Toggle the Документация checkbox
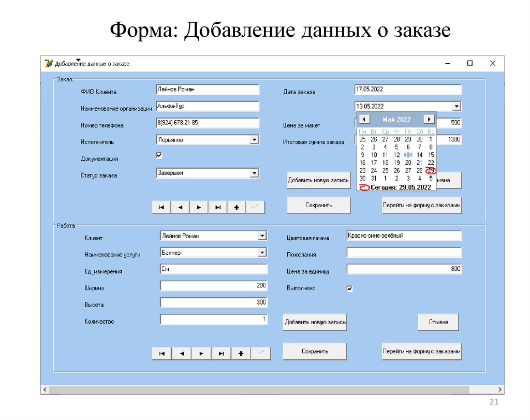The image size is (530, 420). (159, 155)
